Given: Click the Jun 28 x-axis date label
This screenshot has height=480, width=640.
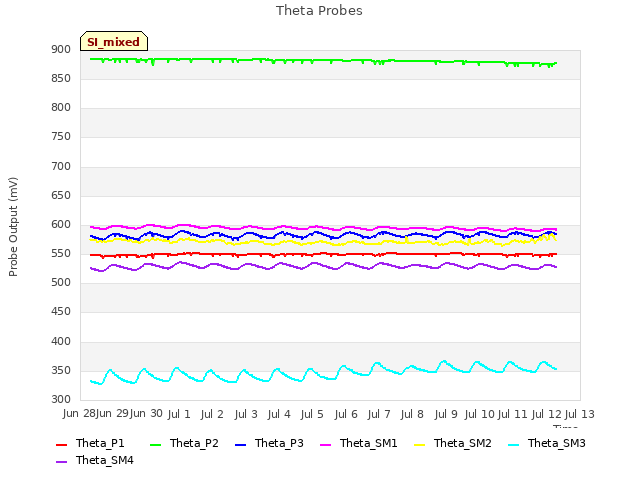Looking at the screenshot, I should tap(79, 414).
